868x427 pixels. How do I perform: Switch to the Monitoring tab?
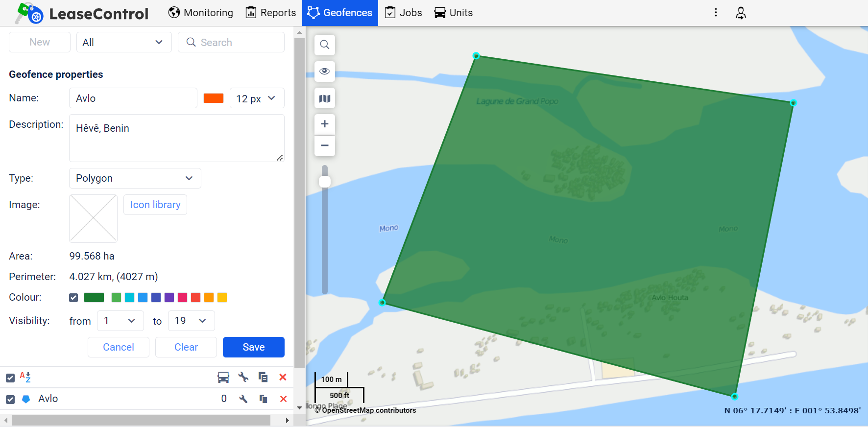click(201, 13)
